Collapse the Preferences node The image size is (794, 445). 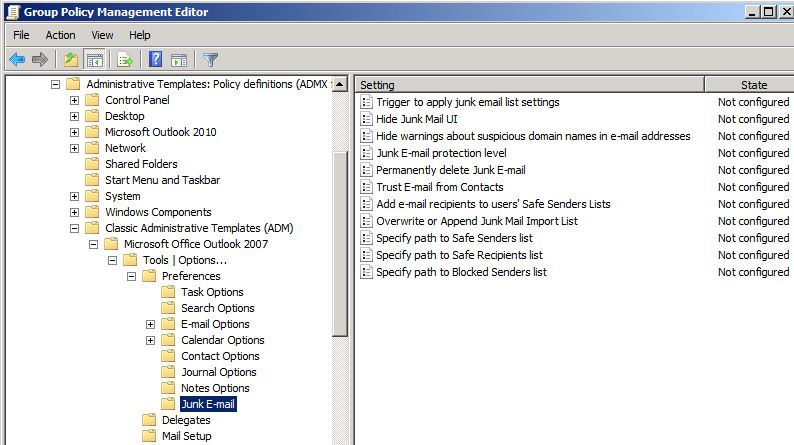click(x=131, y=276)
